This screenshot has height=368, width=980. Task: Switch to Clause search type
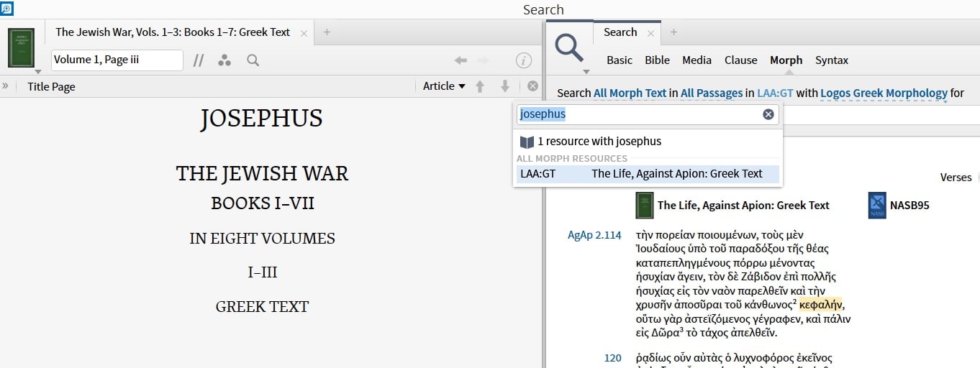740,60
